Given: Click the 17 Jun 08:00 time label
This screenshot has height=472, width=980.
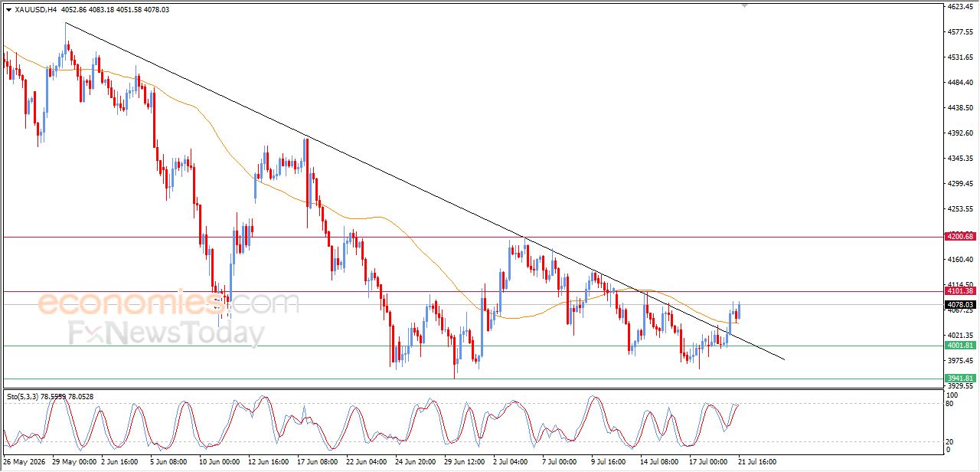Looking at the screenshot, I should point(317,462).
